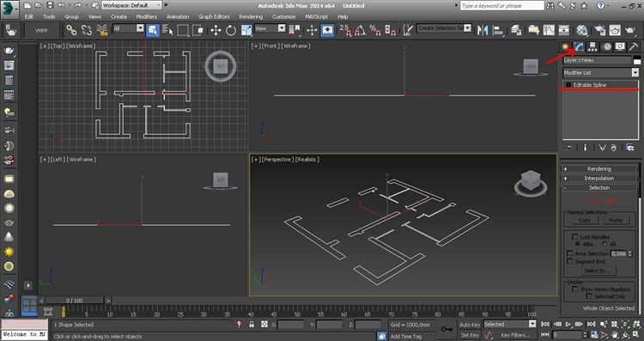The width and height of the screenshot is (644, 341).
Task: Collapse the Selection rollout
Action: coord(599,188)
